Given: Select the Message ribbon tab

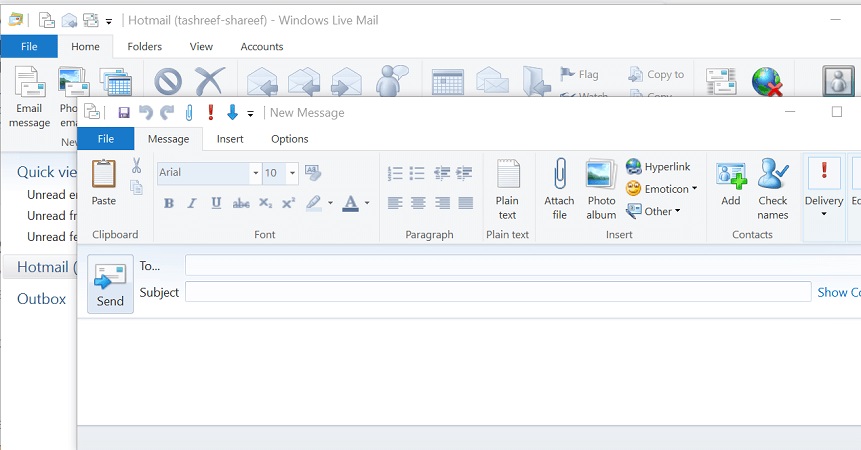Looking at the screenshot, I should (168, 139).
